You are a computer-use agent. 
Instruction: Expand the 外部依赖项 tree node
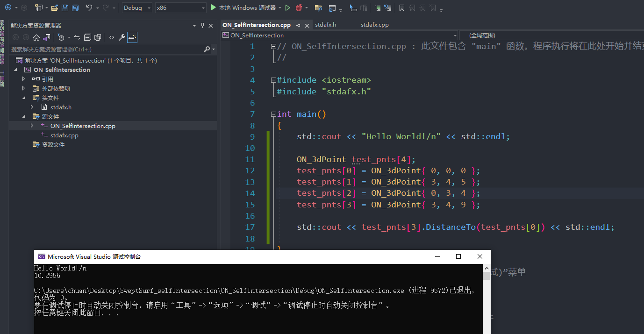(23, 88)
